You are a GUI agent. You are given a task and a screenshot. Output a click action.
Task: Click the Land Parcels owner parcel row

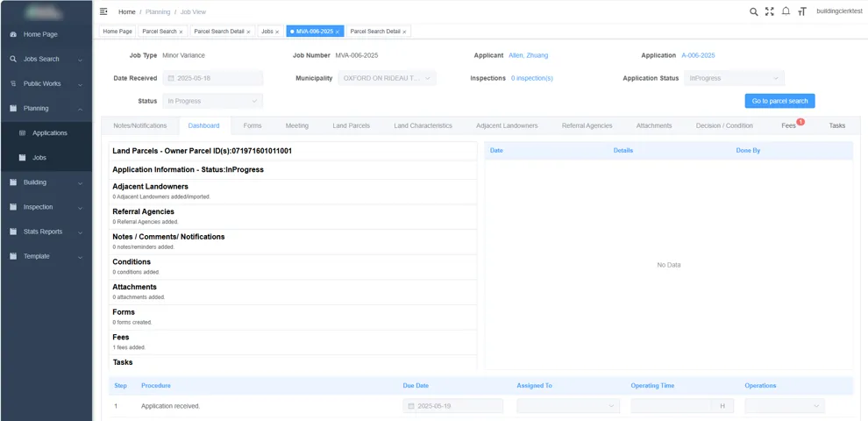pyautogui.click(x=293, y=151)
